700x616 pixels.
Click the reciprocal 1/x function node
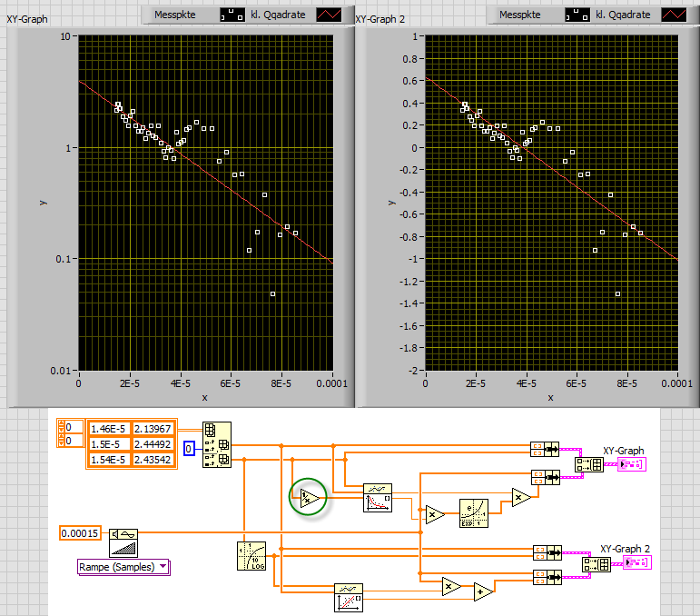pyautogui.click(x=310, y=497)
